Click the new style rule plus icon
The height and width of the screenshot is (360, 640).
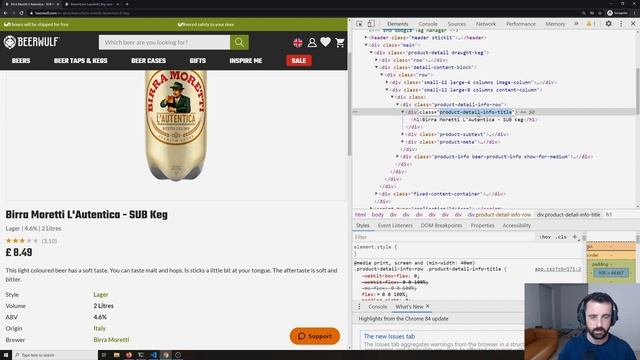coord(575,237)
